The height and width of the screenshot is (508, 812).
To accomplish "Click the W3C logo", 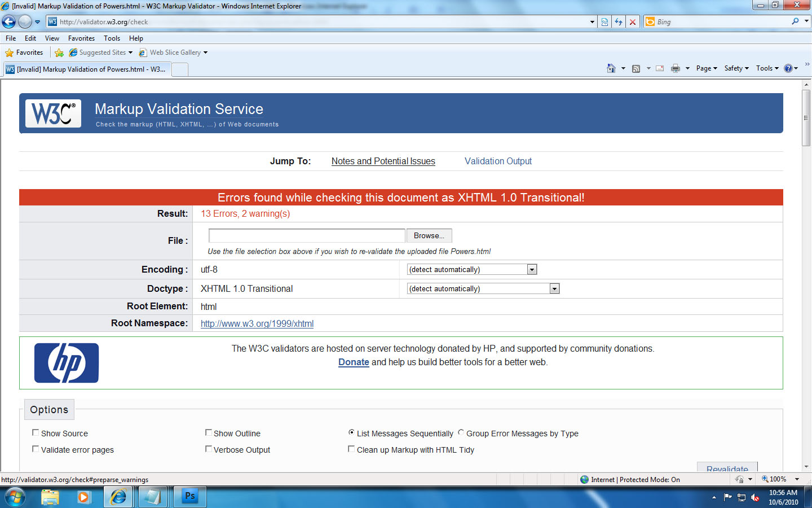I will pos(53,113).
